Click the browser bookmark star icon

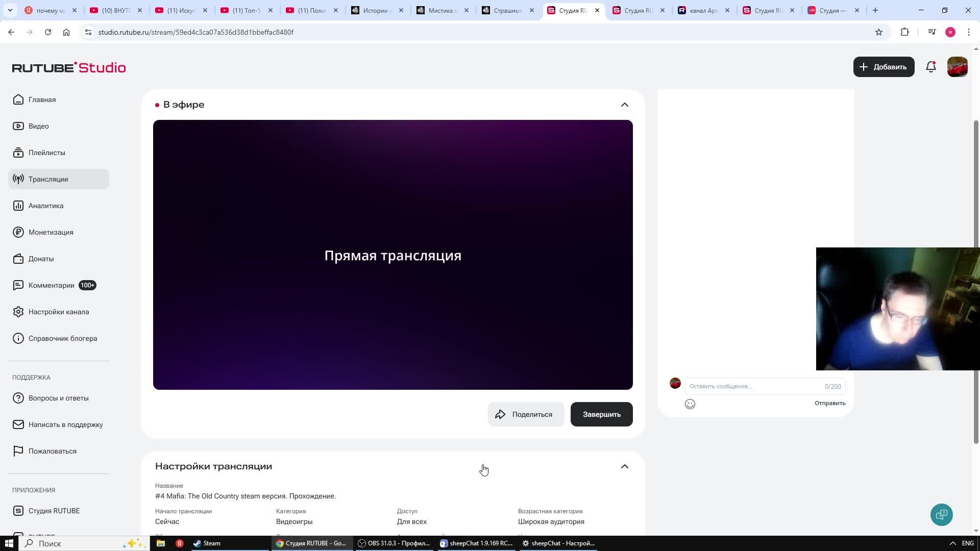[878, 32]
